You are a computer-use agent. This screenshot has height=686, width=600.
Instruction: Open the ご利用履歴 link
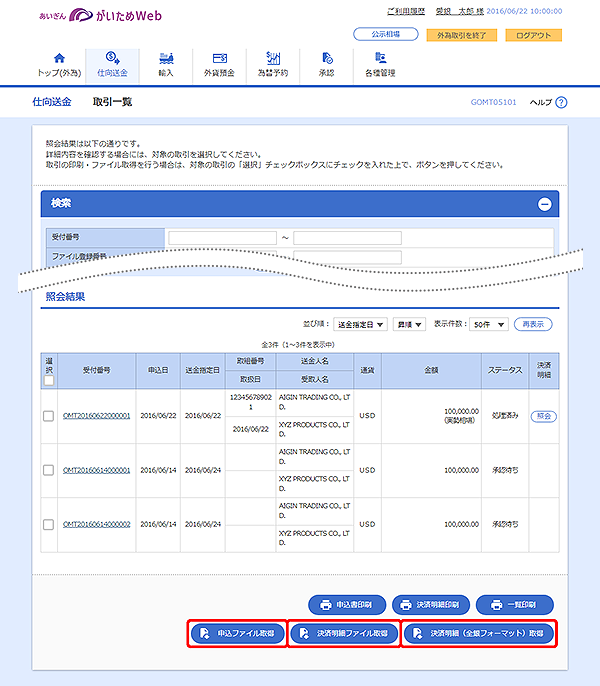tap(406, 11)
